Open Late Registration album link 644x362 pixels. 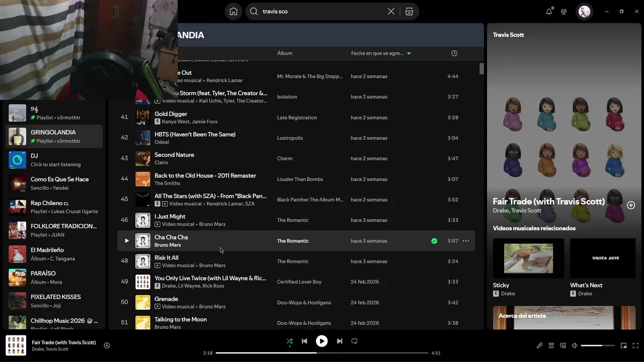[297, 118]
